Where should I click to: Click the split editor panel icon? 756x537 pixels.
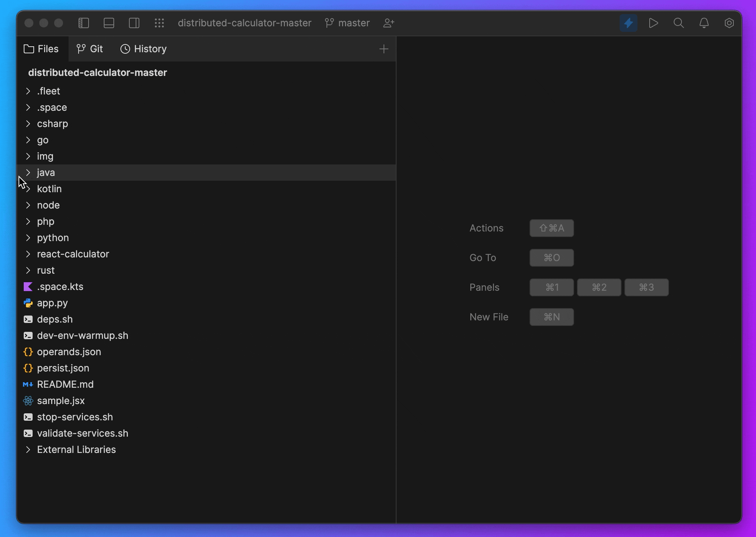[134, 23]
